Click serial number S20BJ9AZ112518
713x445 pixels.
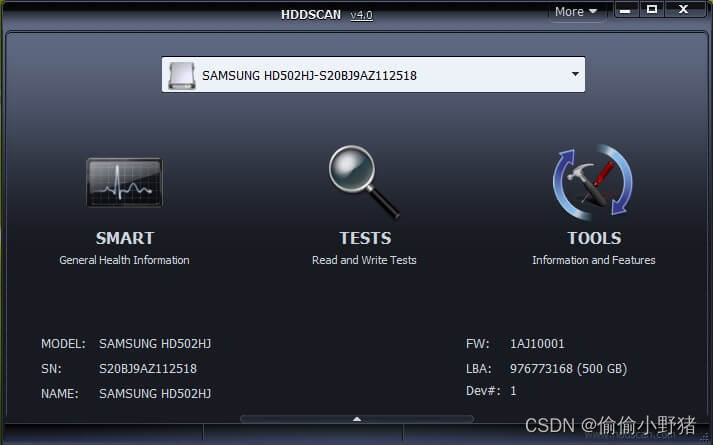148,368
